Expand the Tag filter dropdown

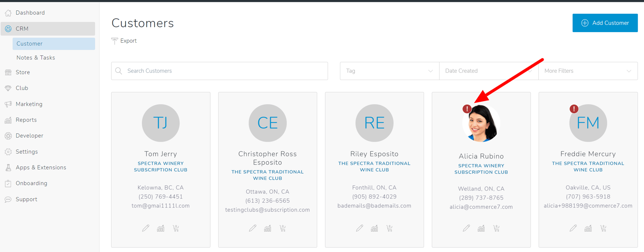(389, 71)
